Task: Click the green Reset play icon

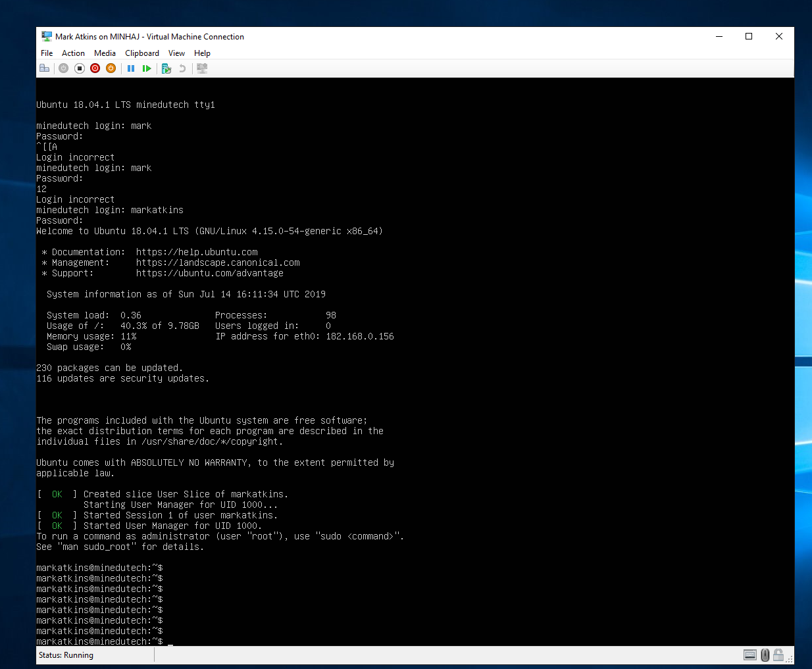Action: click(147, 68)
